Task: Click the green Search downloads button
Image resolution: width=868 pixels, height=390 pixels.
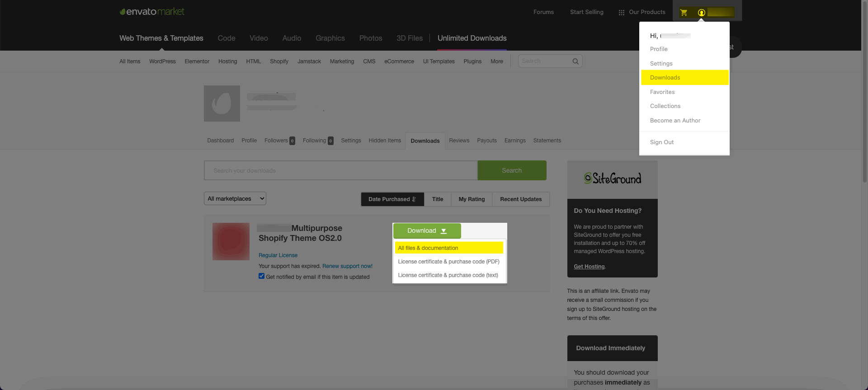Action: click(512, 170)
